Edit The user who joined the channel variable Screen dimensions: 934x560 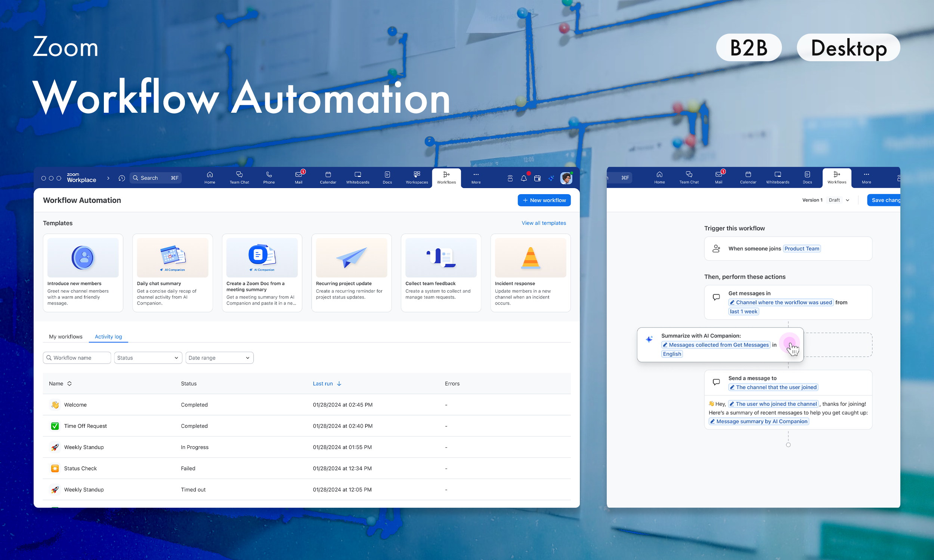tap(773, 404)
